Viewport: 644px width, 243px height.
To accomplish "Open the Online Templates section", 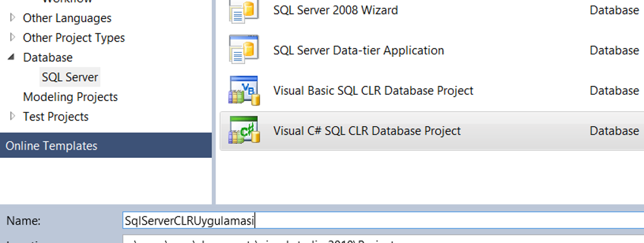I will tap(106, 145).
